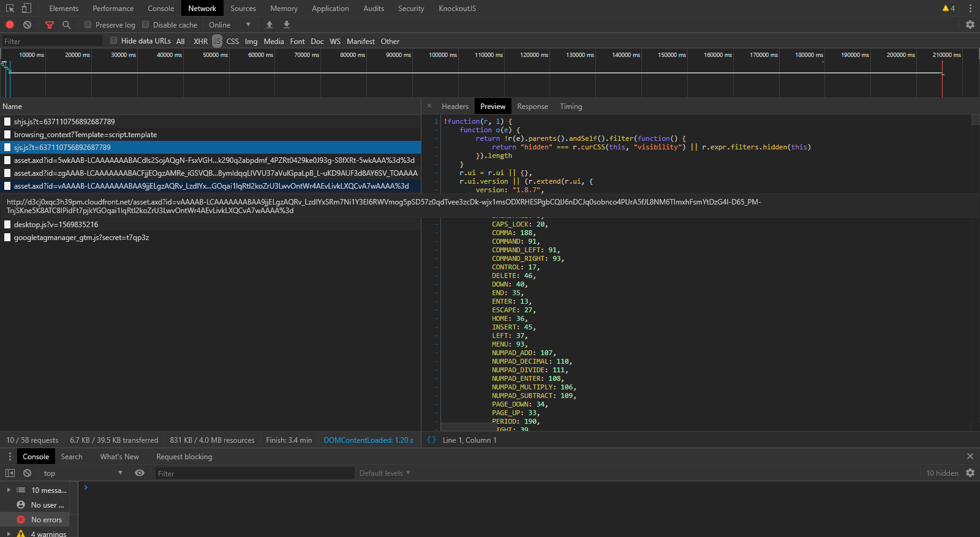The width and height of the screenshot is (980, 537).
Task: Toggle the Media resource type filter
Action: (x=274, y=41)
